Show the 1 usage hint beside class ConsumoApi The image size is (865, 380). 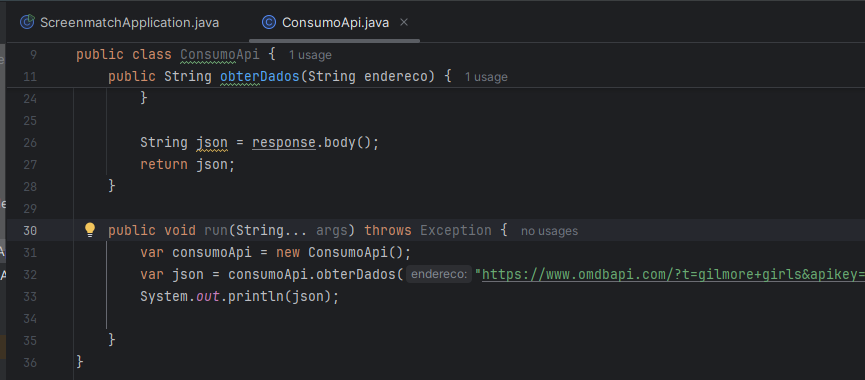click(310, 55)
